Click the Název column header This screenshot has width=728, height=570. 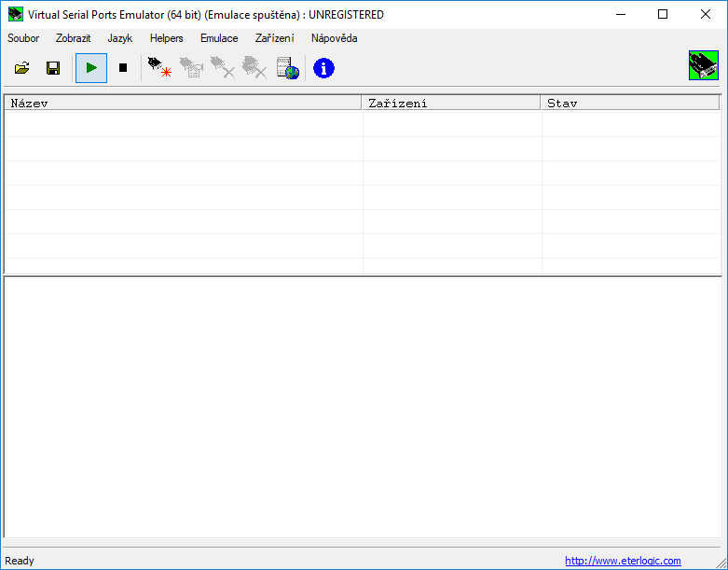(183, 104)
